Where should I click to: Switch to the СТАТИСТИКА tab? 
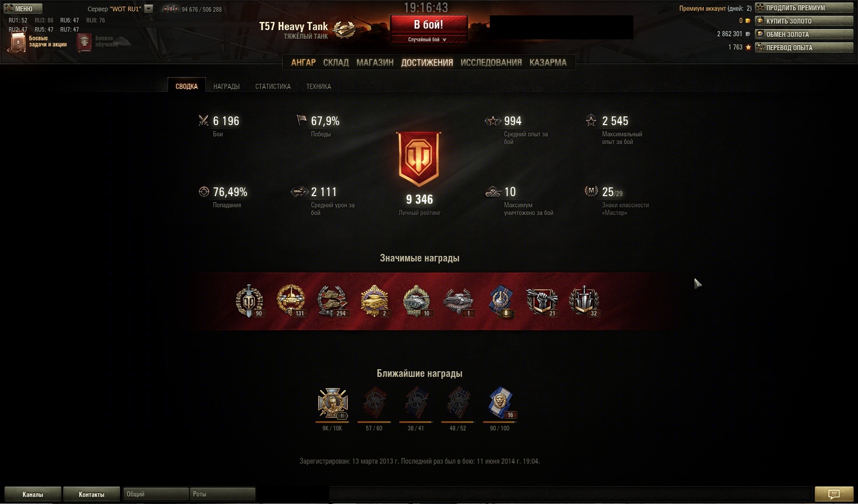(273, 86)
